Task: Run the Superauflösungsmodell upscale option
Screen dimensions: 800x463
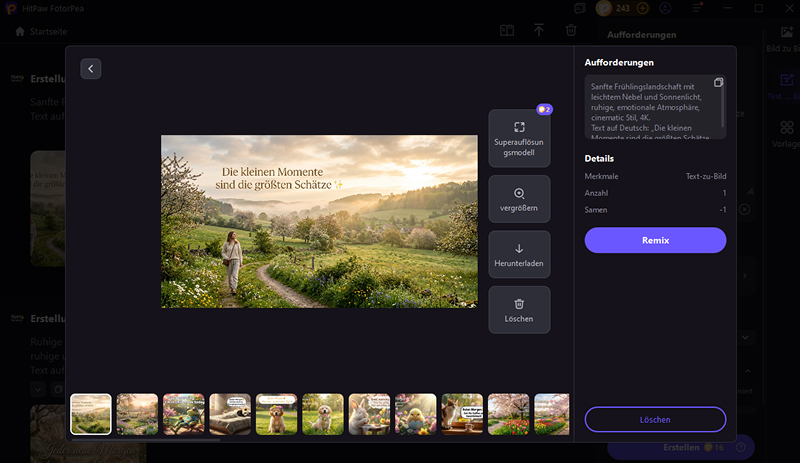Action: click(519, 138)
